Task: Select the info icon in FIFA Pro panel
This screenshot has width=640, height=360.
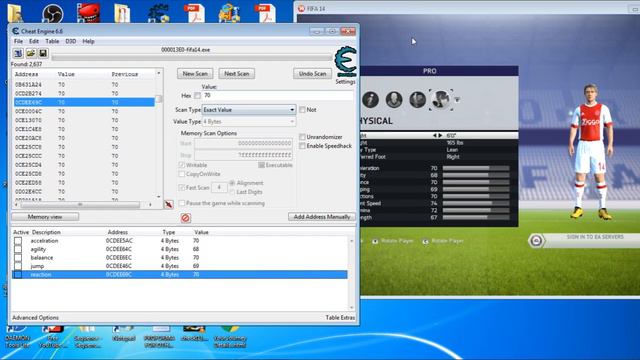Action: click(370, 100)
